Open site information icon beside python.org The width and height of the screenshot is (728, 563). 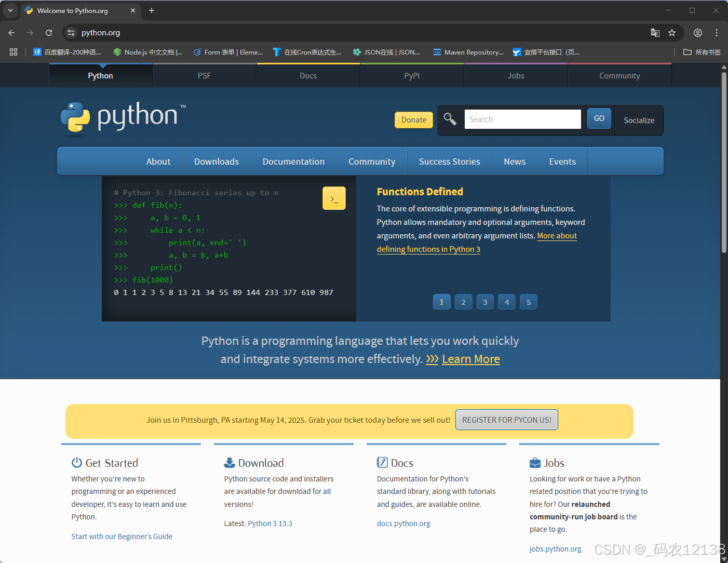coord(71,33)
